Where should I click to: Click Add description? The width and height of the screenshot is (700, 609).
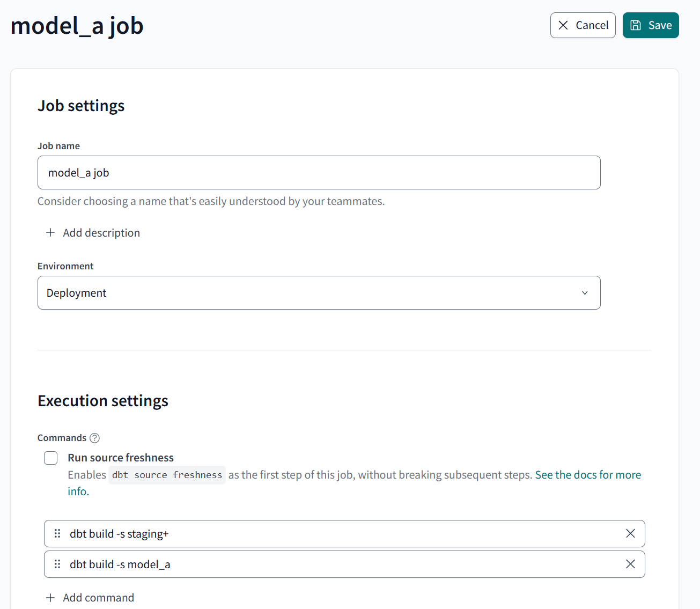click(x=93, y=233)
